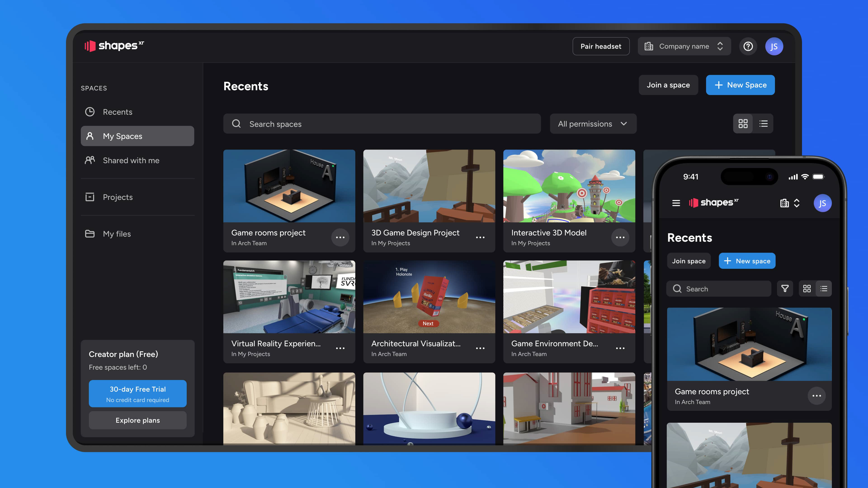Click the New Space button
The height and width of the screenshot is (488, 868).
[740, 85]
